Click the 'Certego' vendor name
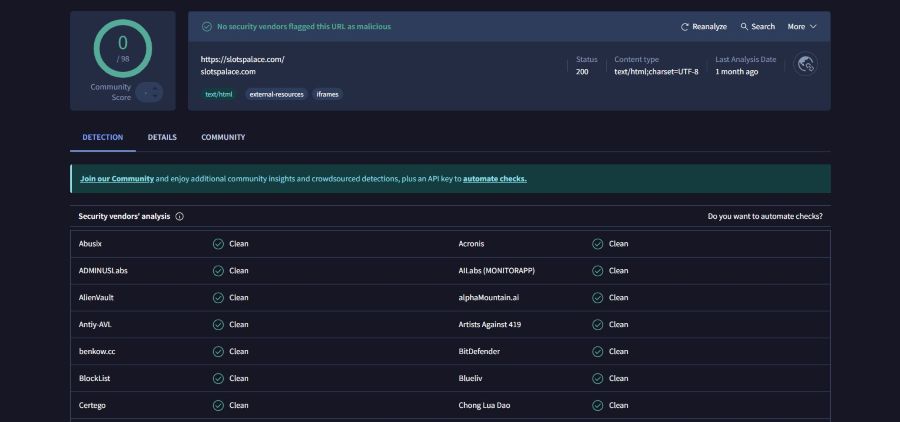900x422 pixels. (92, 405)
